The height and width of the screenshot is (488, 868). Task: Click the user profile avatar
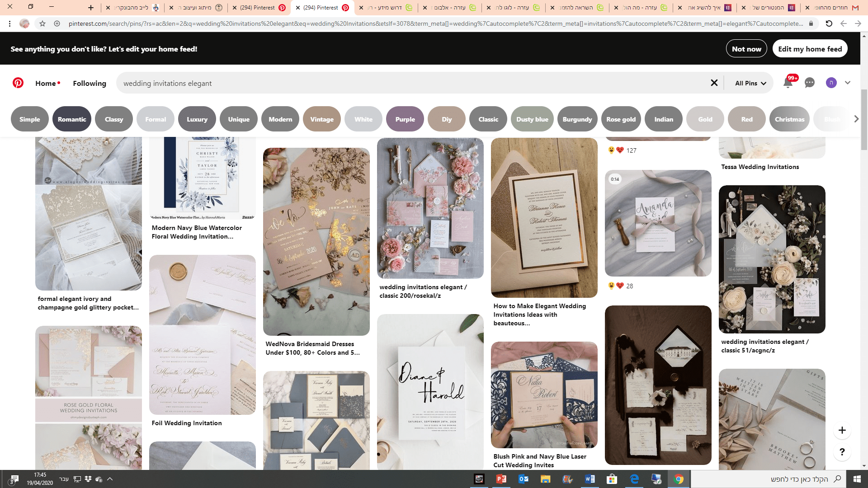(x=831, y=83)
